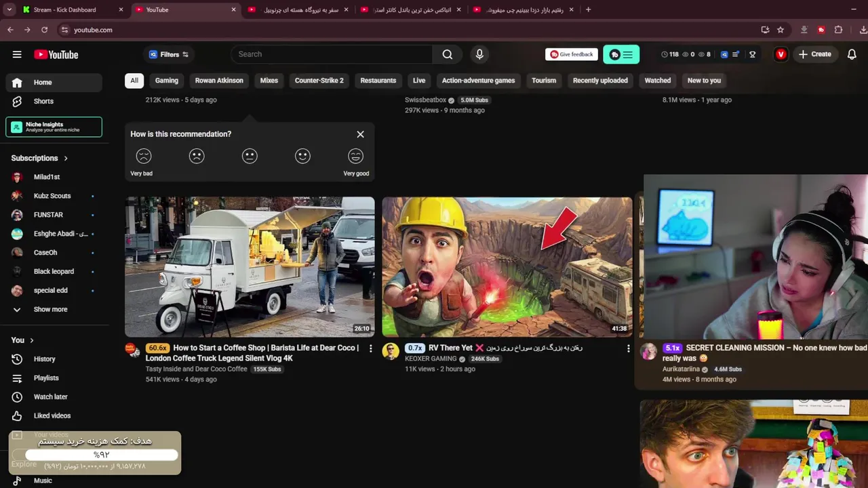Go back in the browser
Screen dimensions: 868x488
click(10, 30)
